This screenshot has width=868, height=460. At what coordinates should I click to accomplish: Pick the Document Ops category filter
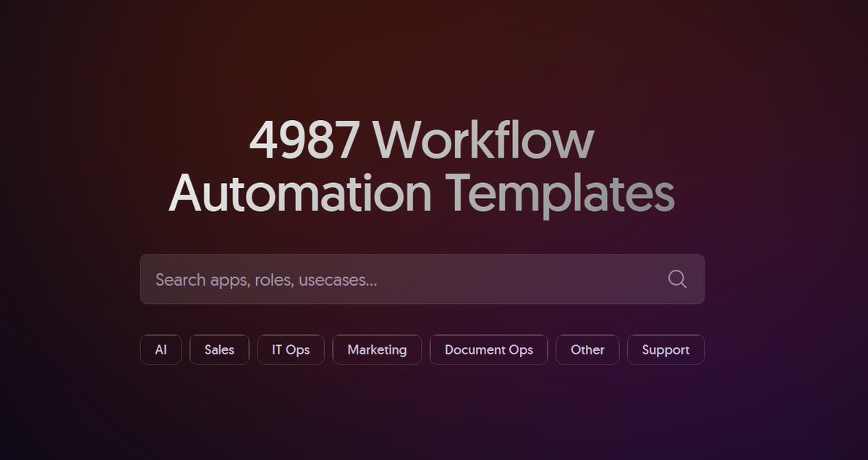click(x=489, y=350)
